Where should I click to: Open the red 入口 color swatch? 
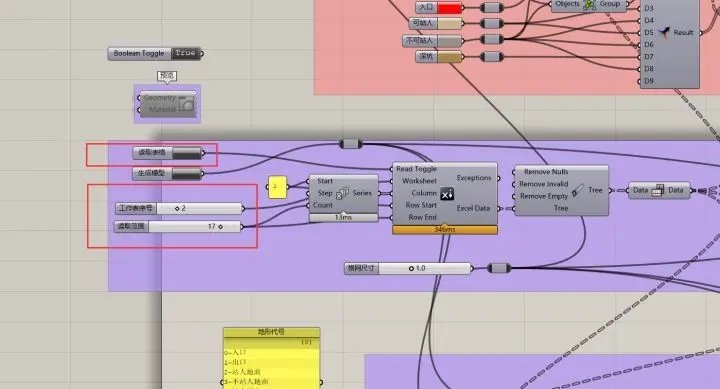pos(450,8)
